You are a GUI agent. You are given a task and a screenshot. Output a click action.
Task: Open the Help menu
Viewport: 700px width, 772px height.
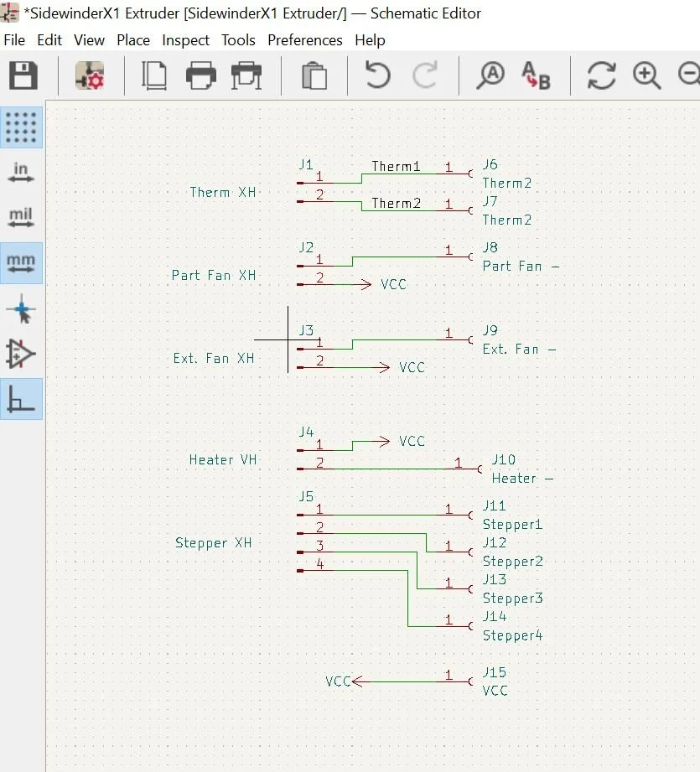(x=370, y=40)
